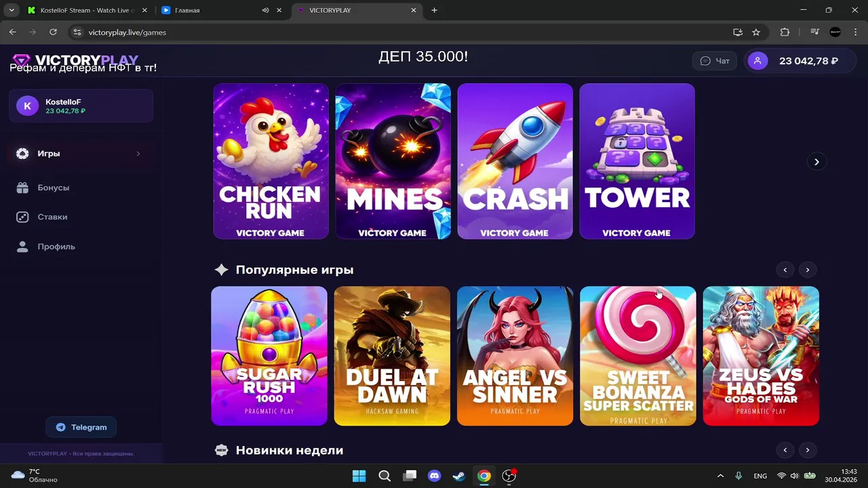868x488 pixels.
Task: Open the Чат chat button
Action: (x=715, y=61)
